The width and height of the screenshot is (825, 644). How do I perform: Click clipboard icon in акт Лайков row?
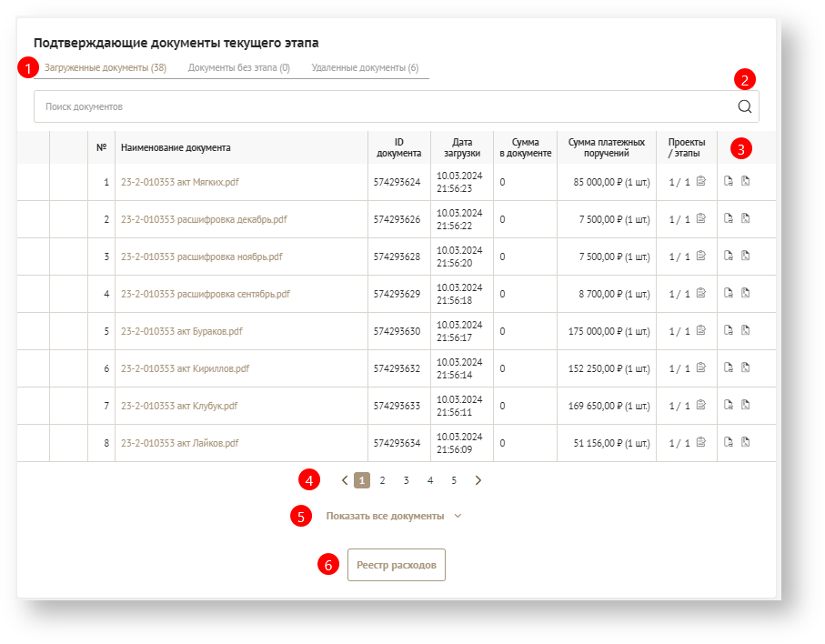pos(700,443)
